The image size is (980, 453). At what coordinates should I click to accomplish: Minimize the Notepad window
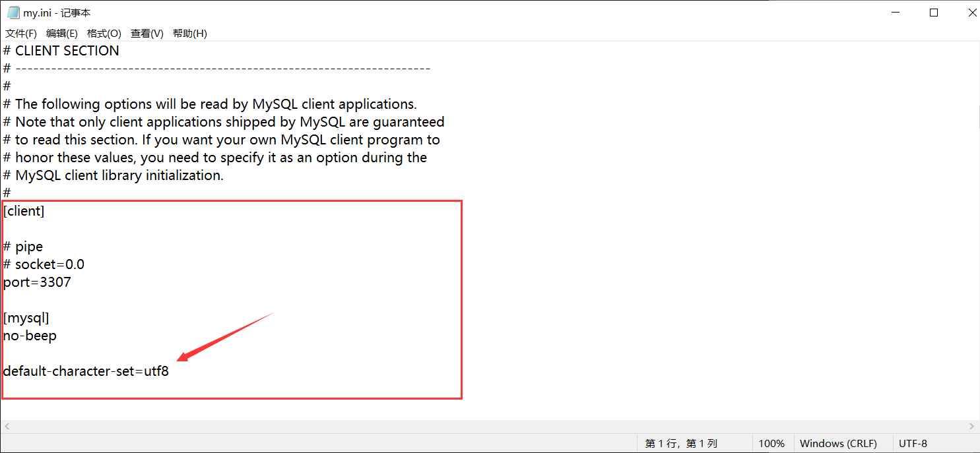point(896,13)
